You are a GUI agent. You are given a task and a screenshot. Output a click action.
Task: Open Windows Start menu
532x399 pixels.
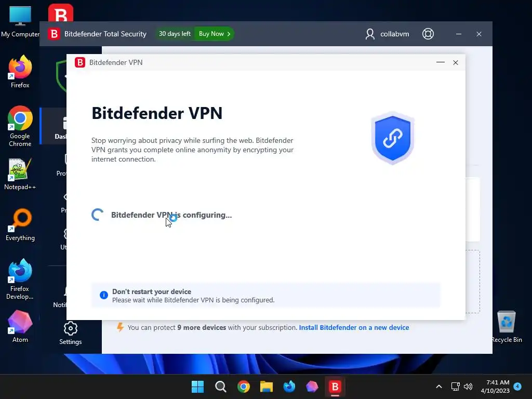[197, 387]
